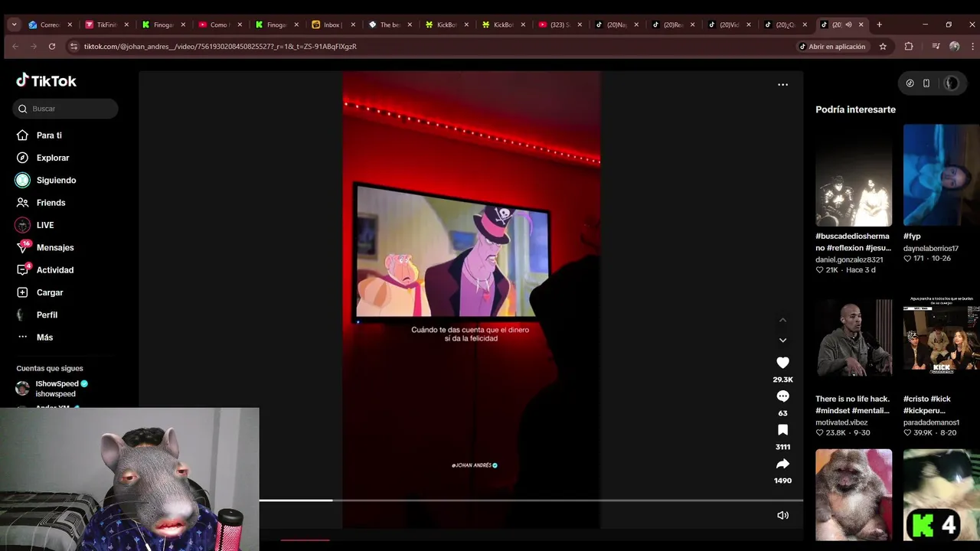The height and width of the screenshot is (551, 980).
Task: Click the phone app icon top right
Action: pyautogui.click(x=926, y=83)
